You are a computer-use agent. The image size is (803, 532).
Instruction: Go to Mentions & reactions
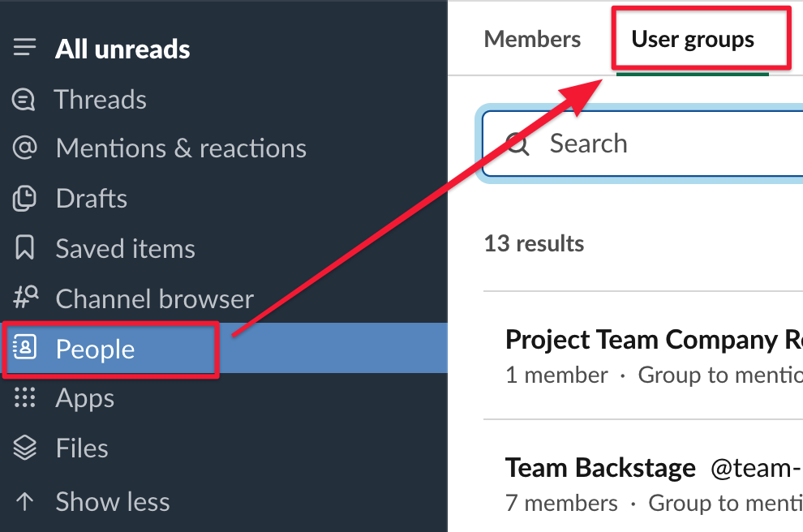tap(181, 148)
